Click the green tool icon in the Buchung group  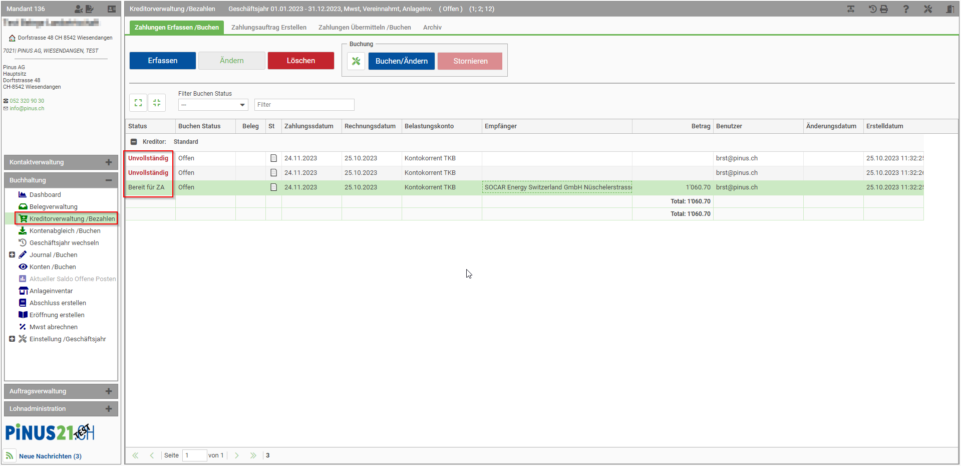(356, 61)
